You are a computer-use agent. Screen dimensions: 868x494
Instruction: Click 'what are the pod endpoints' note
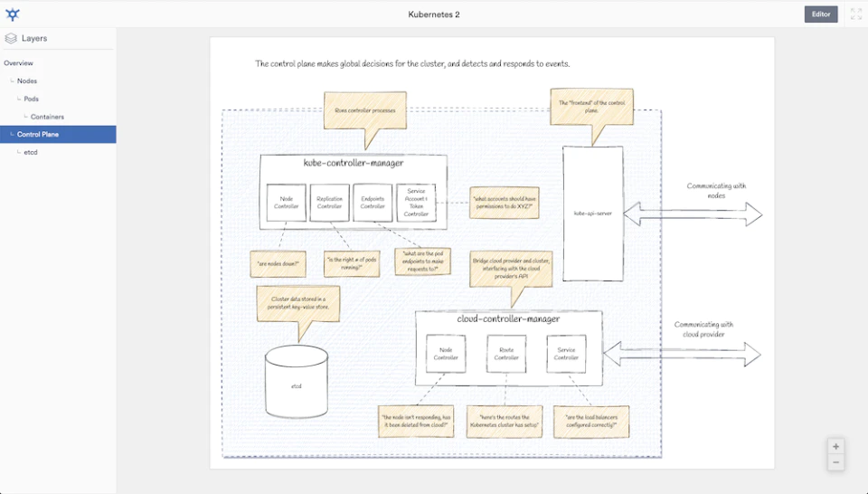(422, 261)
